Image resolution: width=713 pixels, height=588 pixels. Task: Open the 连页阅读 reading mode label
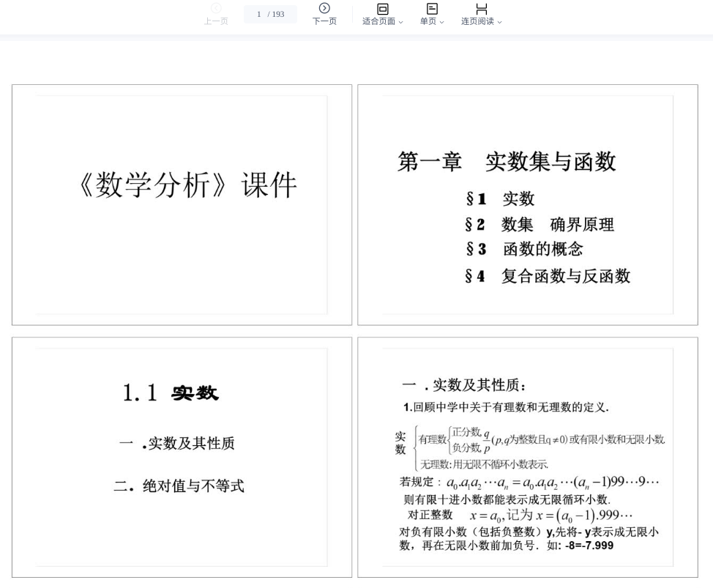click(477, 21)
